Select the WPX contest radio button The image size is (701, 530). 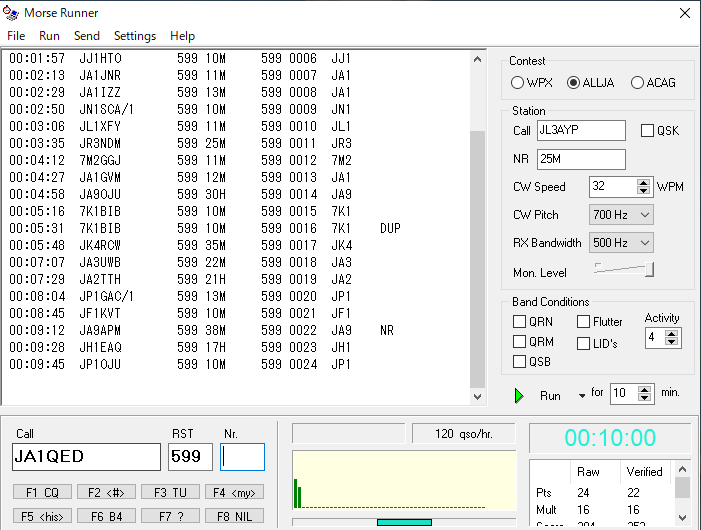518,83
